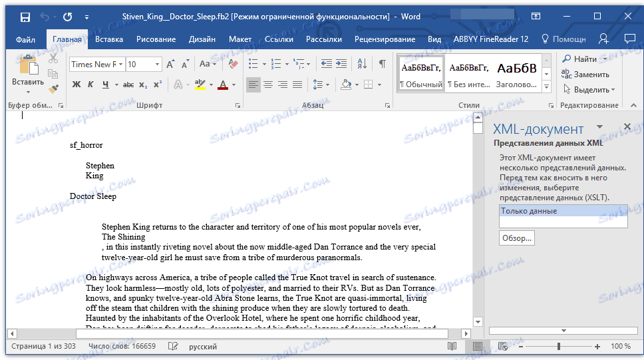The width and height of the screenshot is (644, 360).
Task: Toggle underline with the Ч button
Action: coord(106,85)
